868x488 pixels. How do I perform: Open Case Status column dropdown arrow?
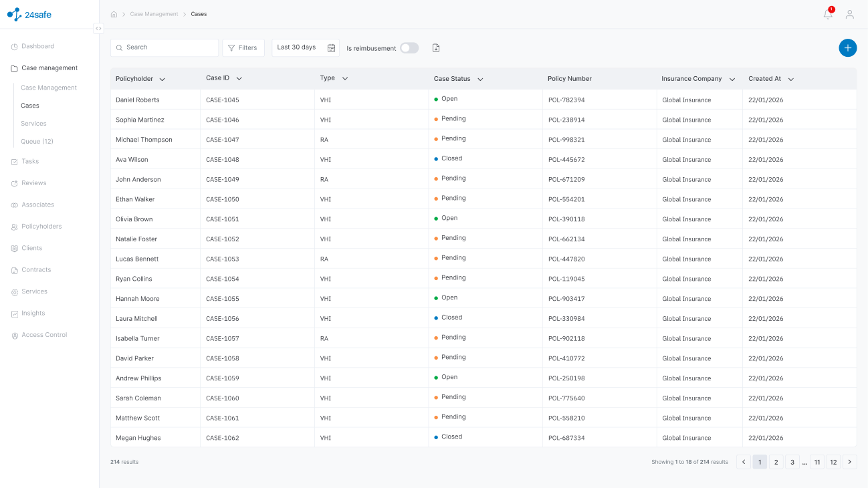click(x=480, y=79)
